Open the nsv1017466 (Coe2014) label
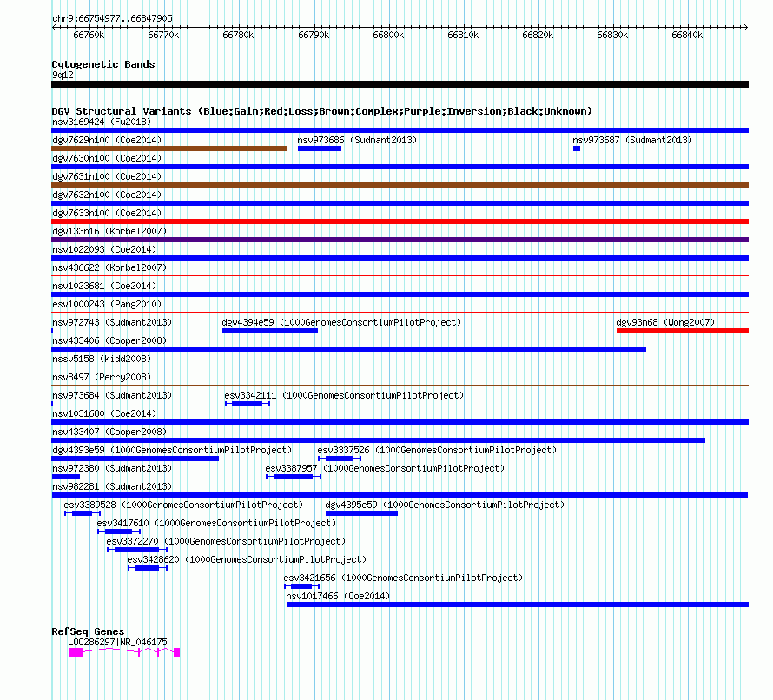773x700 pixels. (x=338, y=596)
